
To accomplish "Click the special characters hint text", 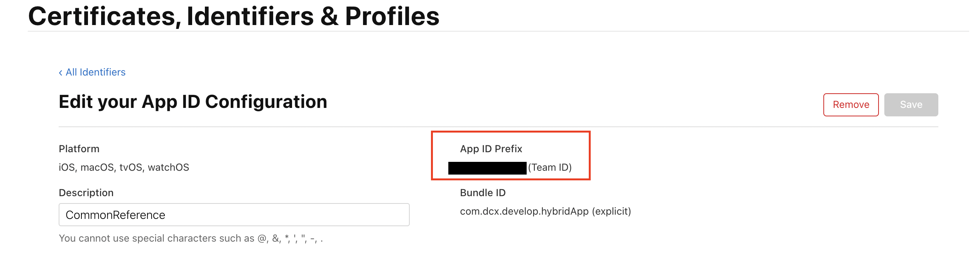I will point(191,239).
